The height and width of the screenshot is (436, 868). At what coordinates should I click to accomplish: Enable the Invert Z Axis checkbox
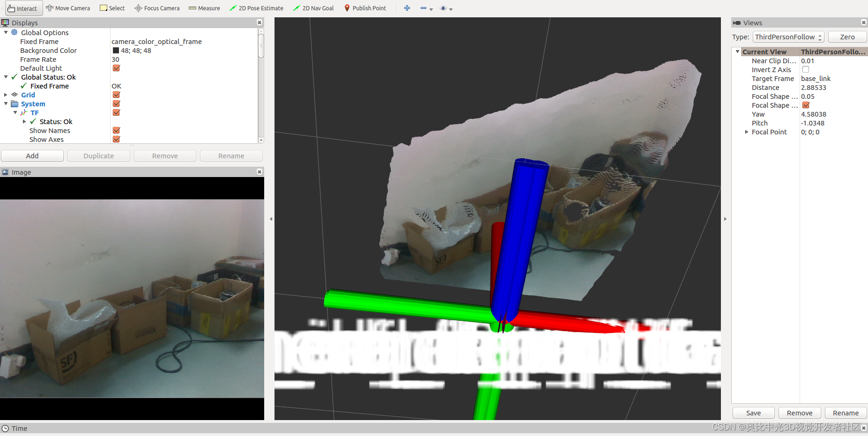806,69
